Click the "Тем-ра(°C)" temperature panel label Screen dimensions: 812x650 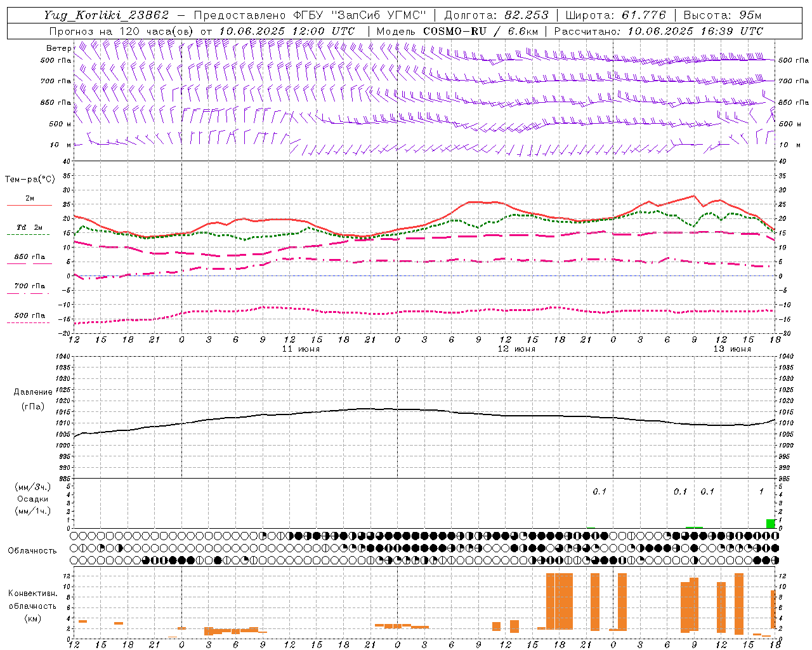30,180
